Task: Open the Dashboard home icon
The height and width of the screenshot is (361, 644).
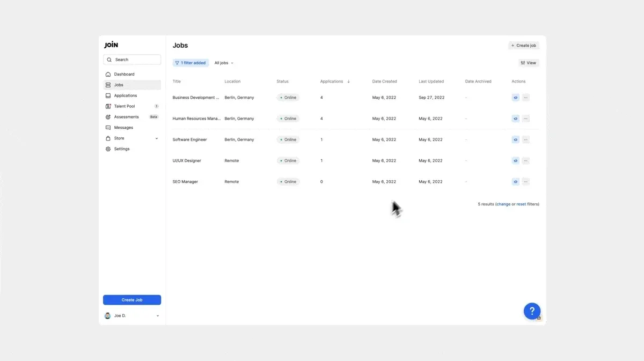Action: 108,74
